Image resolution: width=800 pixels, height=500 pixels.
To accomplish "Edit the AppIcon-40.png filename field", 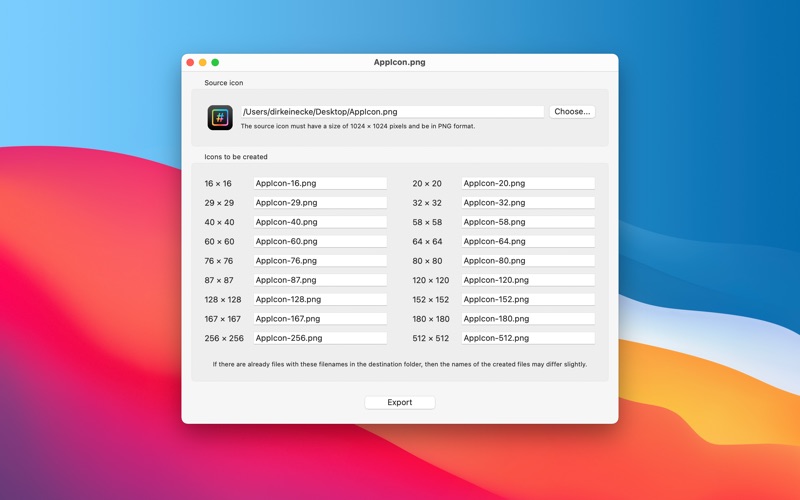I will coord(320,222).
